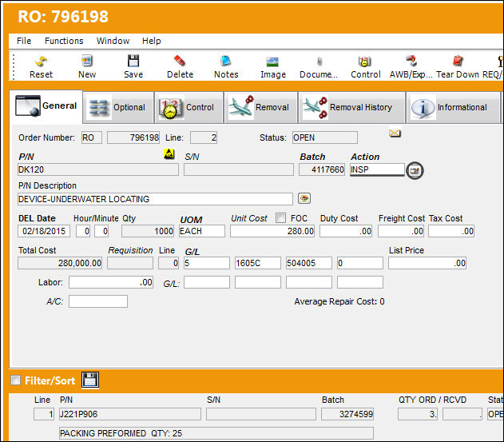
Task: Click the first G/L field containing 5
Action: 207,263
